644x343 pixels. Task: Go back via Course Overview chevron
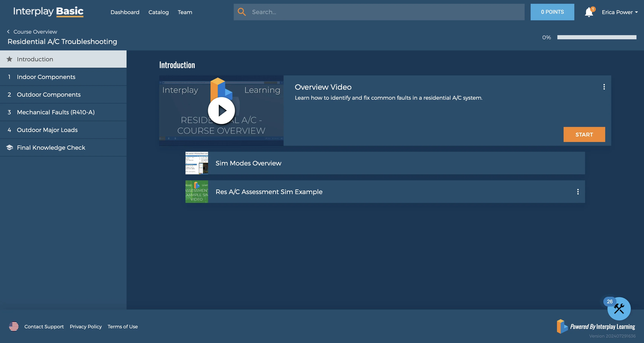point(8,32)
